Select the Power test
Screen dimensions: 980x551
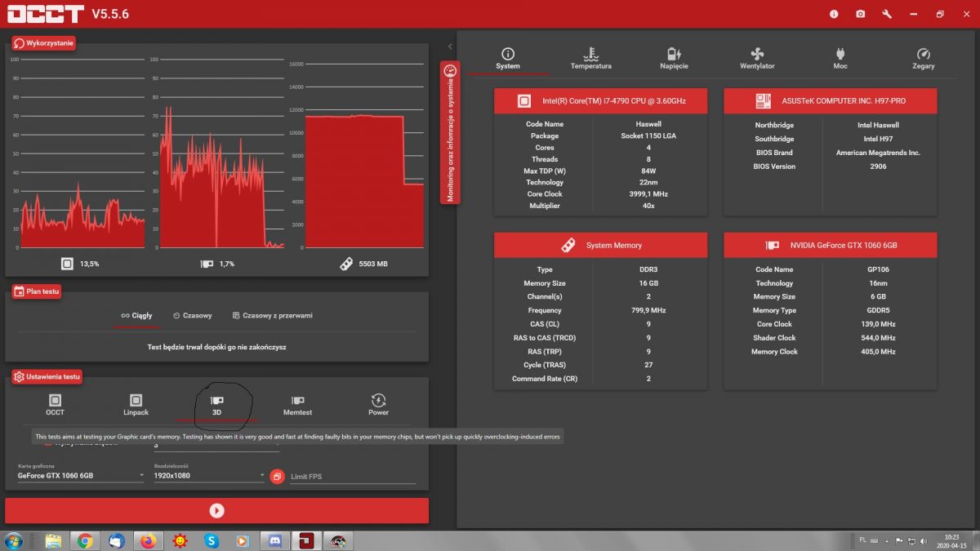(378, 405)
